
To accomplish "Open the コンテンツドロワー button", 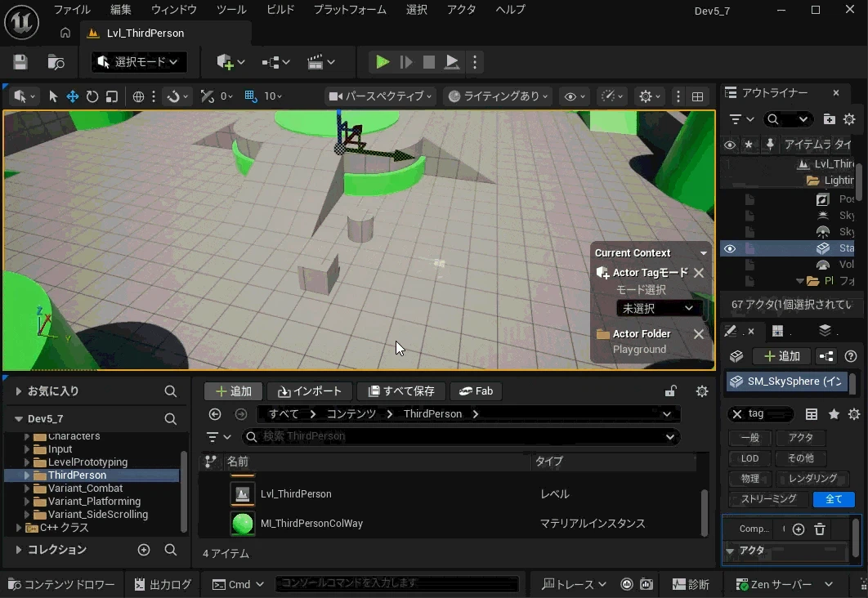I will click(61, 584).
